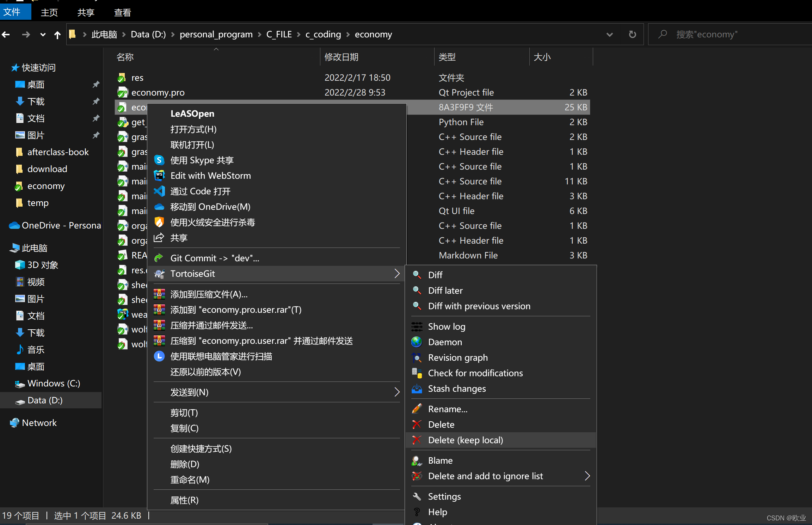Screen dimensions: 812x525
Task: Click the Blame icon in the TortoiseGit submenu
Action: point(417,460)
